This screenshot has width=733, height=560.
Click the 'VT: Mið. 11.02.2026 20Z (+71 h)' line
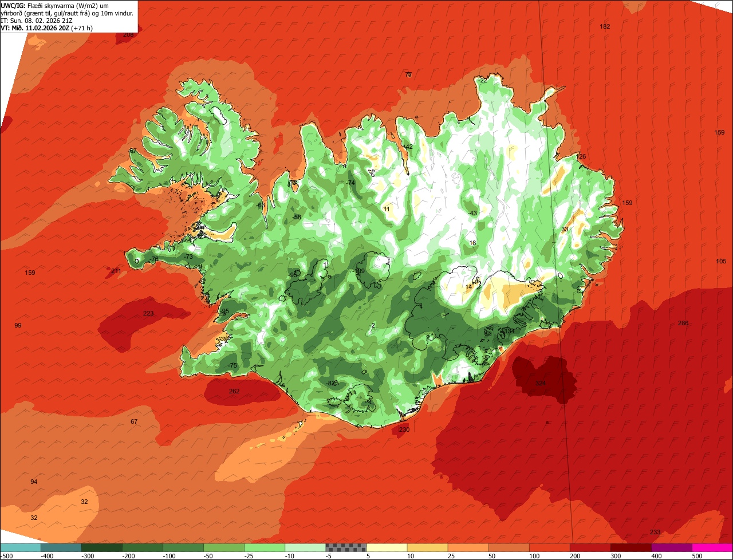click(x=47, y=28)
